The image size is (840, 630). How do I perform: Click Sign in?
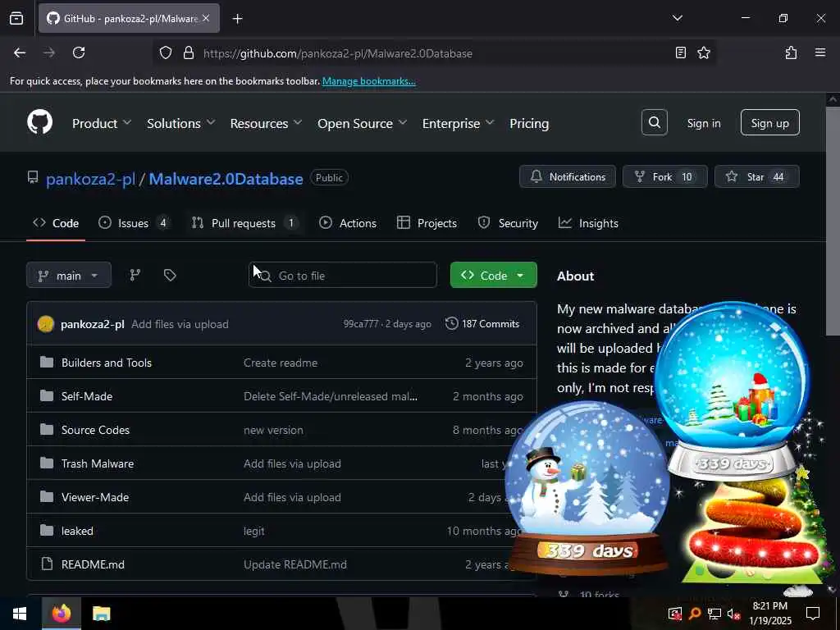pos(703,123)
